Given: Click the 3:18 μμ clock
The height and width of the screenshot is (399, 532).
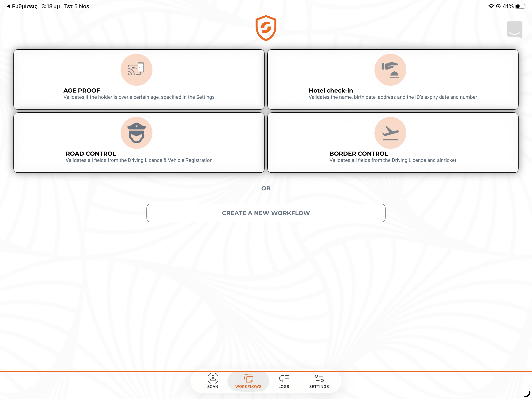Looking at the screenshot, I should pos(51,6).
